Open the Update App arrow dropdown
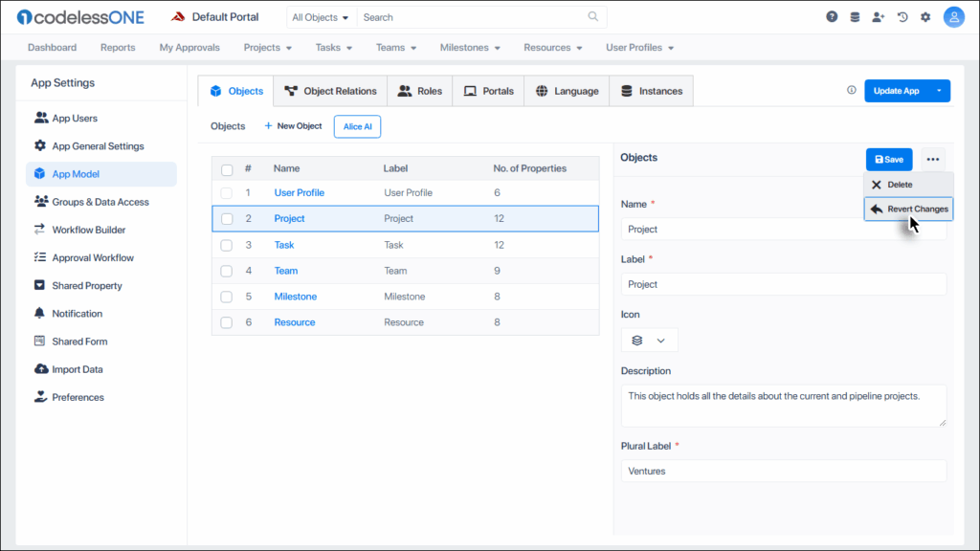The height and width of the screenshot is (551, 980). pyautogui.click(x=939, y=91)
